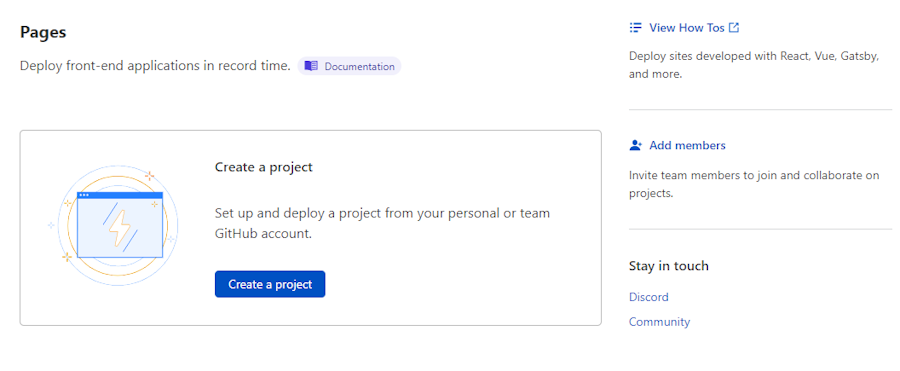900x371 pixels.
Task: Click the book icon beside Documentation
Action: pos(311,66)
